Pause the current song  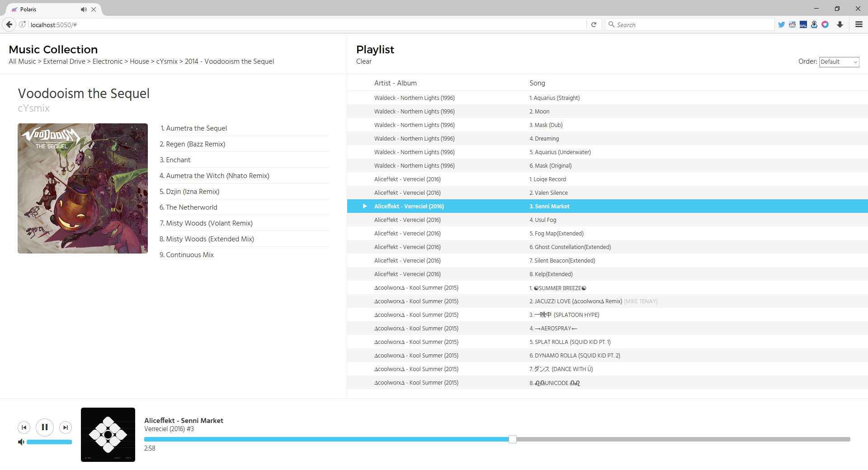(x=45, y=427)
